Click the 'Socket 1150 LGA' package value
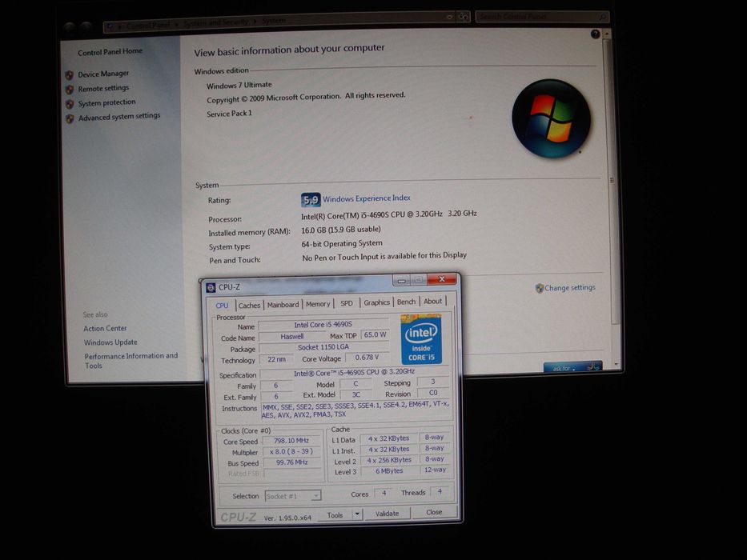Image resolution: width=747 pixels, height=560 pixels. tap(323, 347)
